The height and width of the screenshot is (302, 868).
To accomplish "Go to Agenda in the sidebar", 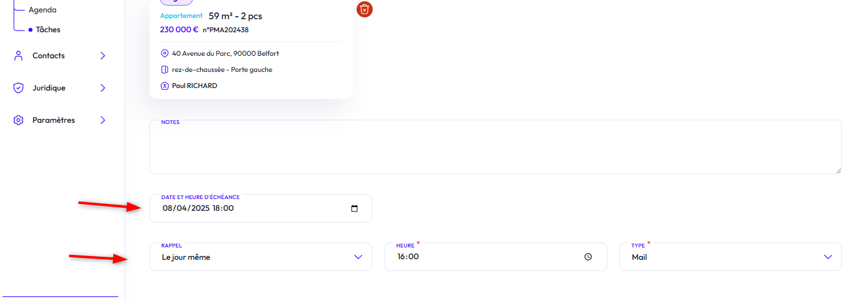I will [42, 10].
